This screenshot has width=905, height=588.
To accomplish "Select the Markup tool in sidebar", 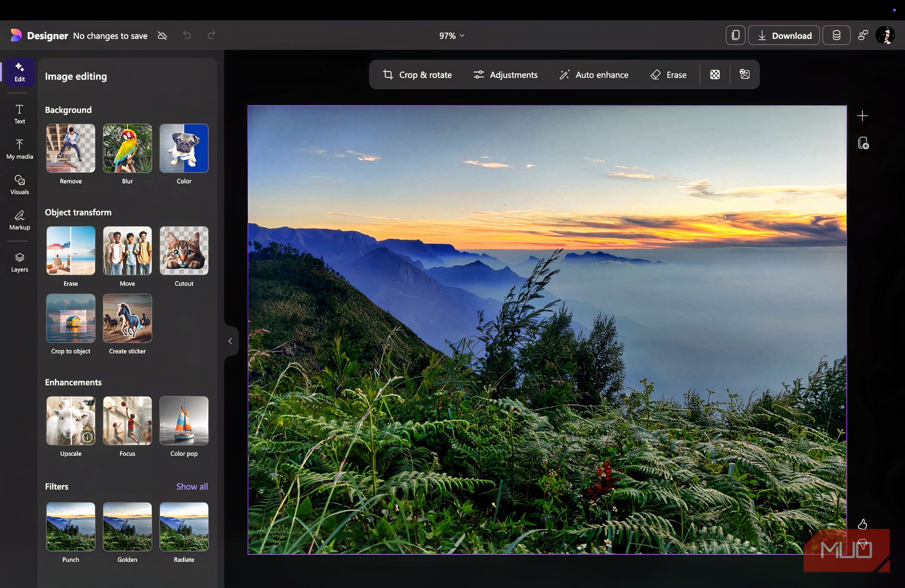I will (x=19, y=220).
